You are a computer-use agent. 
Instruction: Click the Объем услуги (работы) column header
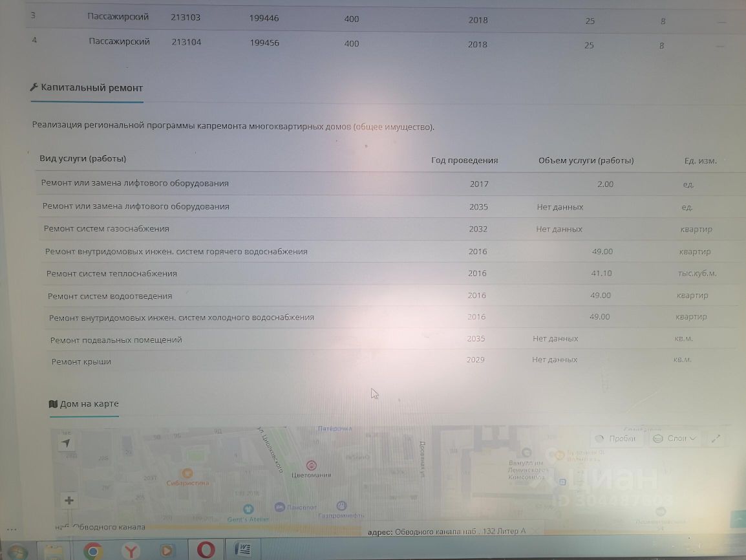586,161
